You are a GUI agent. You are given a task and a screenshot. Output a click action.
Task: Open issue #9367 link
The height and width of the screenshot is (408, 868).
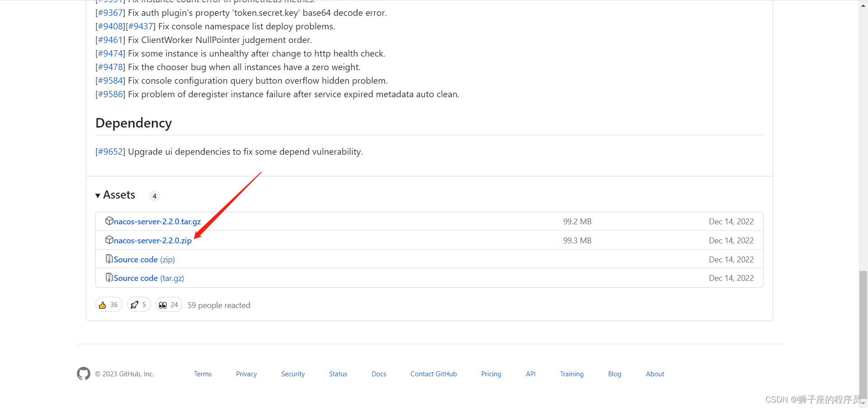(110, 13)
